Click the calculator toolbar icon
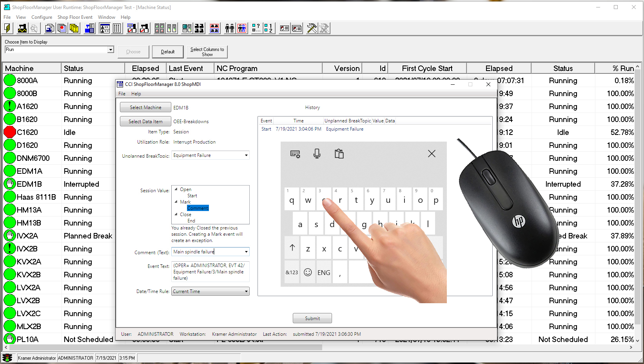This screenshot has height=364, width=644. point(90,28)
